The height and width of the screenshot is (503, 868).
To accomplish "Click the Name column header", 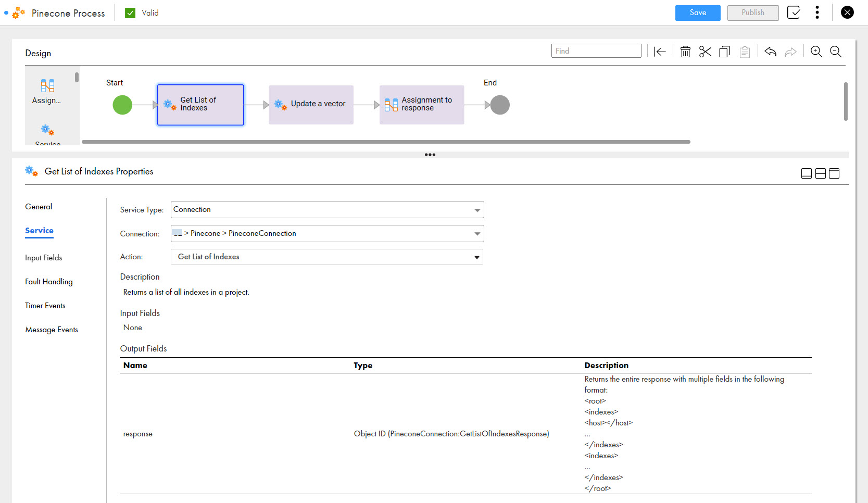I will pos(135,366).
